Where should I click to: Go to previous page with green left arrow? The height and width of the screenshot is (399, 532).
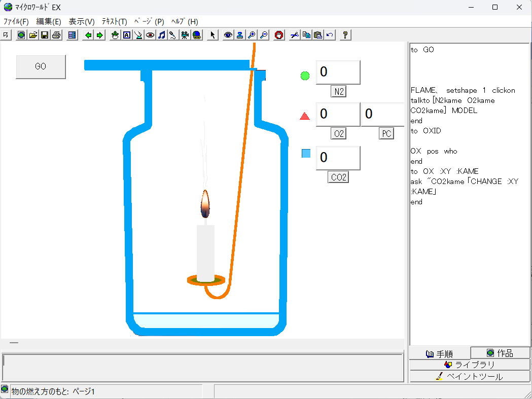click(x=88, y=35)
